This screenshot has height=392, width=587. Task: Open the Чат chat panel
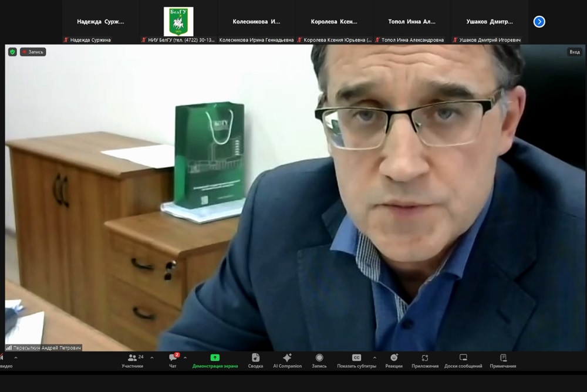coord(173,360)
